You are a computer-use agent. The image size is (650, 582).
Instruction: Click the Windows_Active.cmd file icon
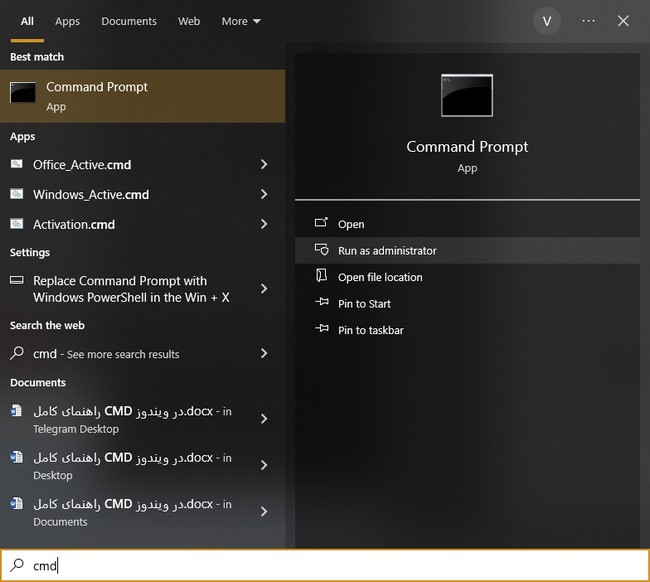coord(17,194)
